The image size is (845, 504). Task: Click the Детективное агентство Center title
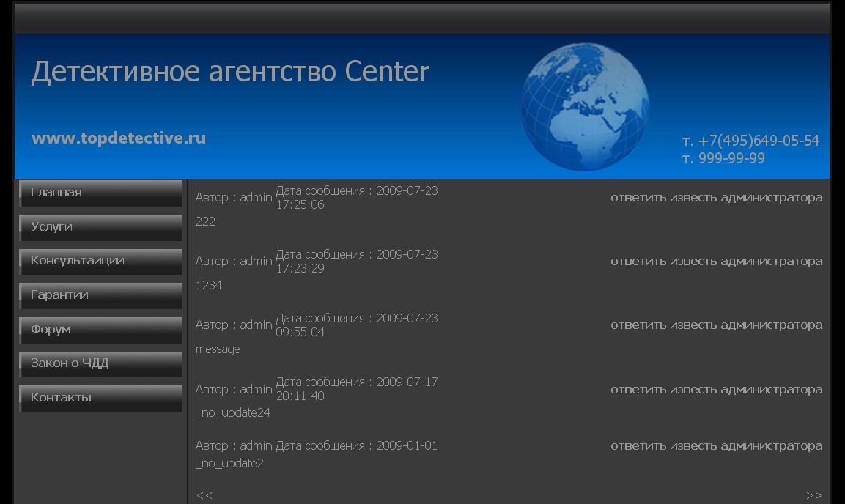click(x=229, y=72)
